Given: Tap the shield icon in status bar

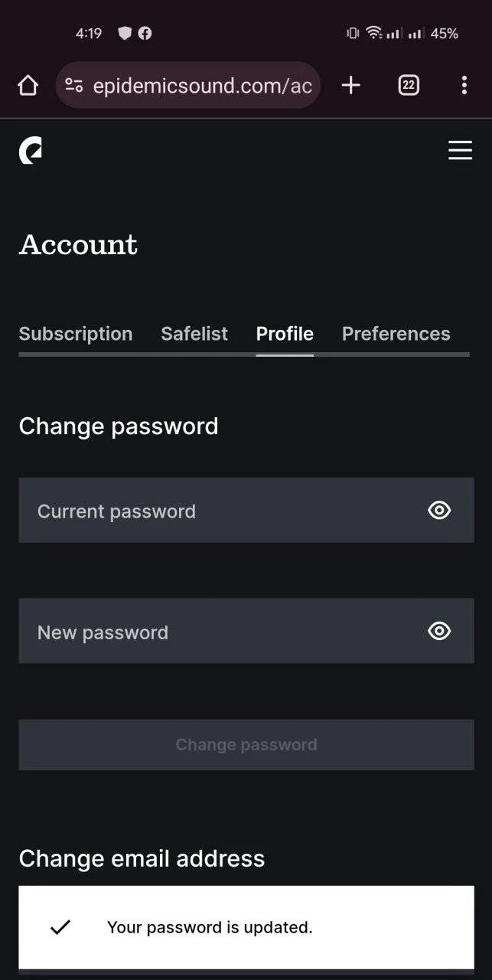Looking at the screenshot, I should pyautogui.click(x=125, y=33).
